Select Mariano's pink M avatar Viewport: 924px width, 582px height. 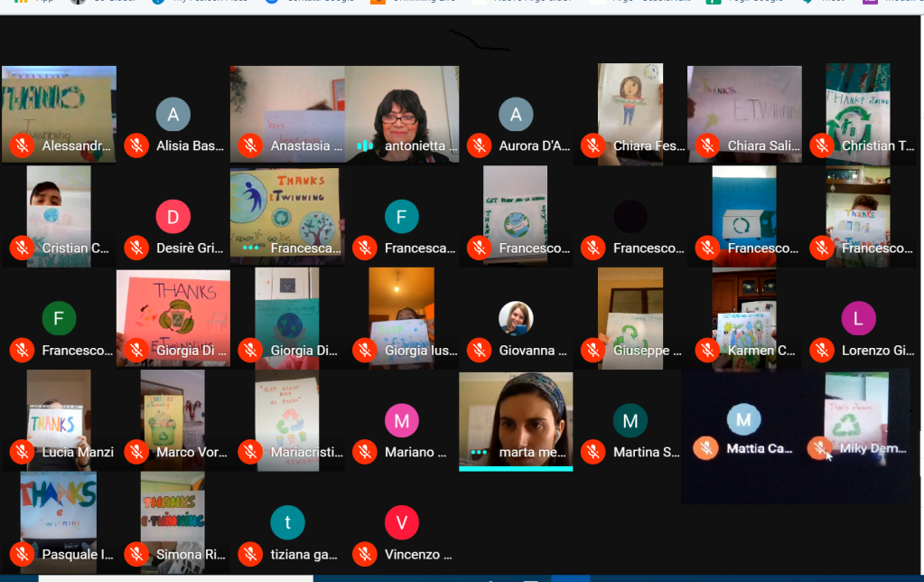[x=401, y=420]
